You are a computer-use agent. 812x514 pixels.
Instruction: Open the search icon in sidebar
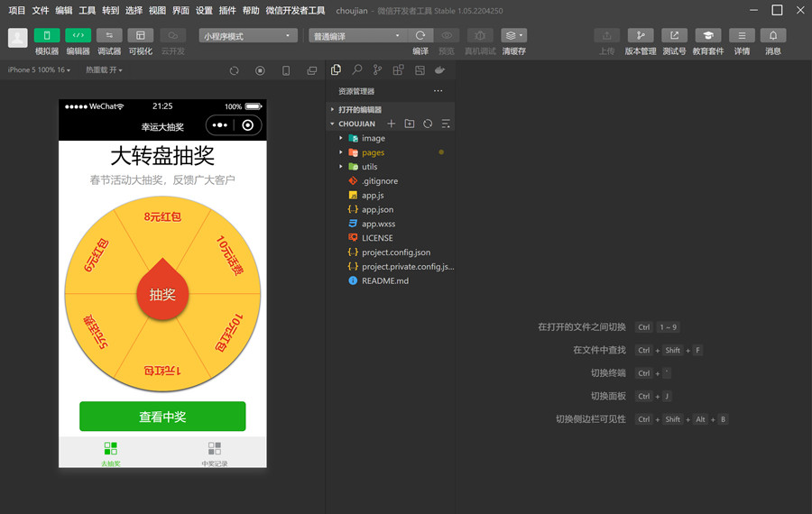pos(356,69)
